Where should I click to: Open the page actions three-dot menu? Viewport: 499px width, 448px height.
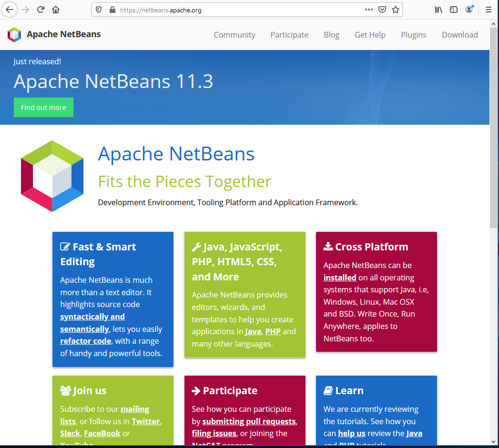pos(369,10)
